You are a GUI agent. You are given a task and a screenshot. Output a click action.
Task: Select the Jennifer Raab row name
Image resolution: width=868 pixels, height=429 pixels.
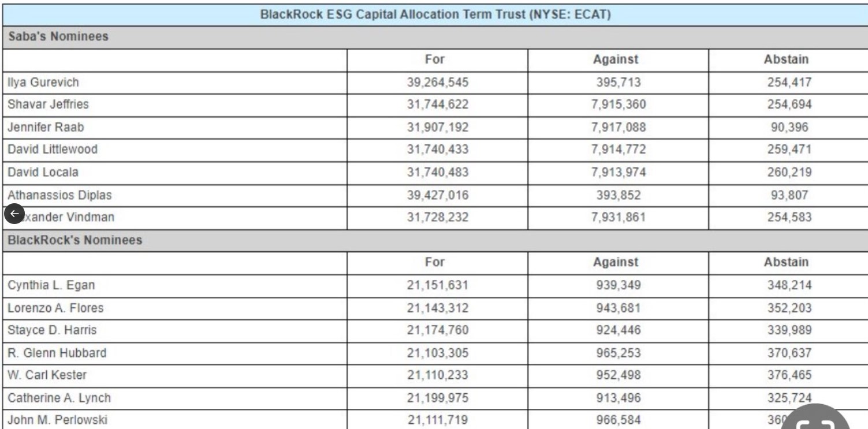(46, 127)
